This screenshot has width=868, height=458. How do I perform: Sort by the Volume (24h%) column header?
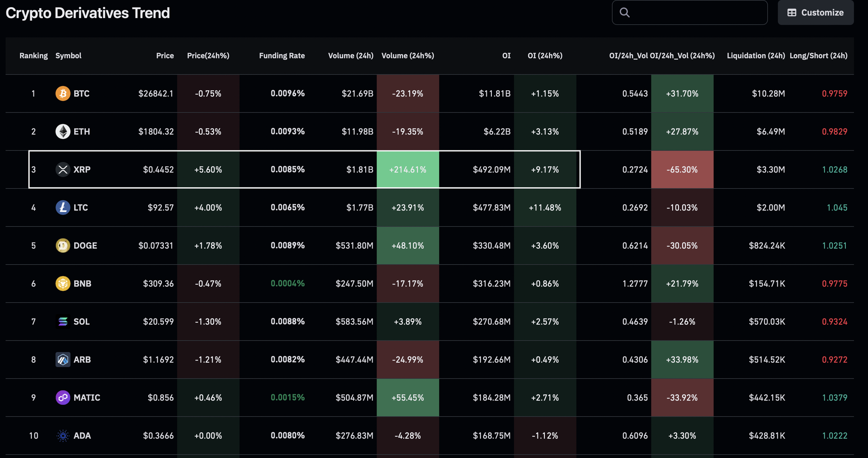tap(408, 56)
